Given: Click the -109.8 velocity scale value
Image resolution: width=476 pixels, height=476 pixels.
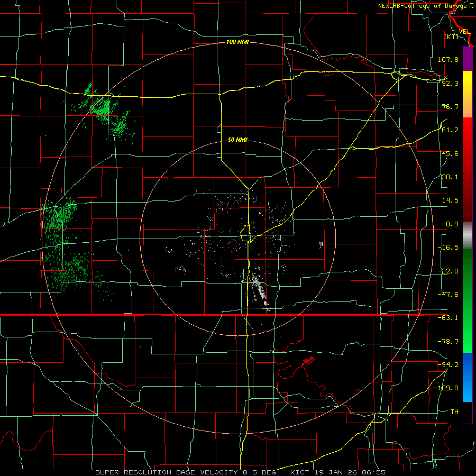Looking at the screenshot, I should click(446, 388).
